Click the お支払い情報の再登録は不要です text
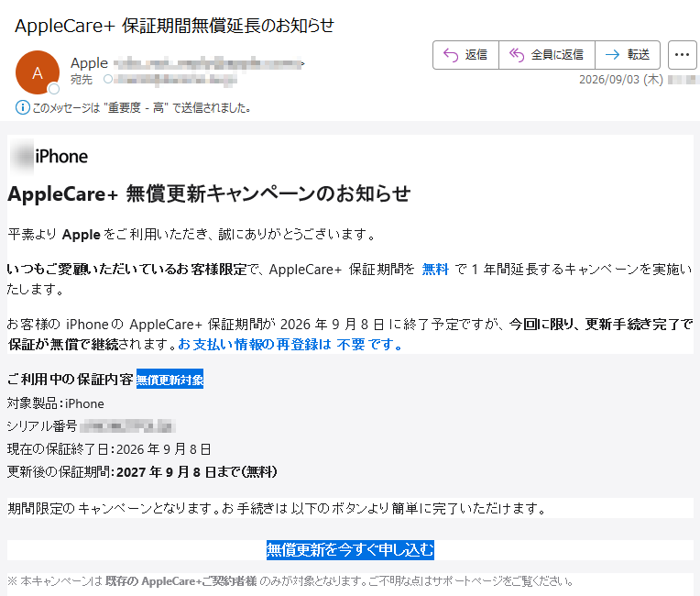Viewport: 700px width, 596px height. (290, 345)
